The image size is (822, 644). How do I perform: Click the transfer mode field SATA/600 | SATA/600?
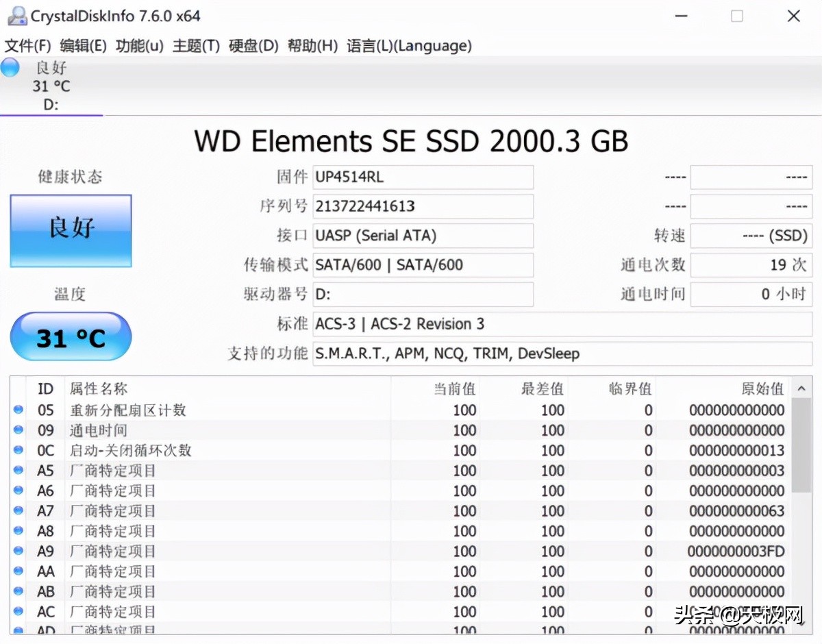423,265
